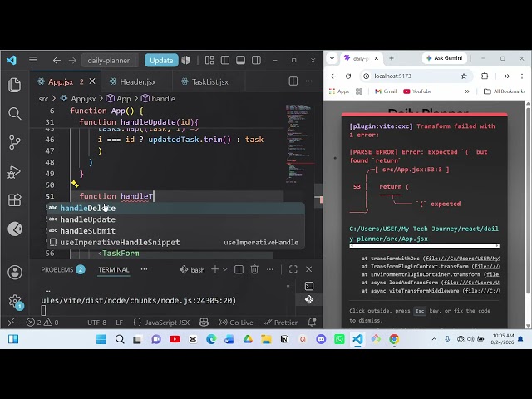Open the Chrome extensions puzzle icon
This screenshot has height=399, width=532.
tap(485, 76)
